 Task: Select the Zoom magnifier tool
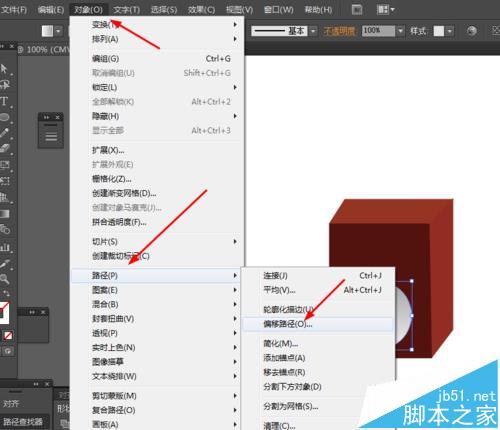click(x=4, y=278)
